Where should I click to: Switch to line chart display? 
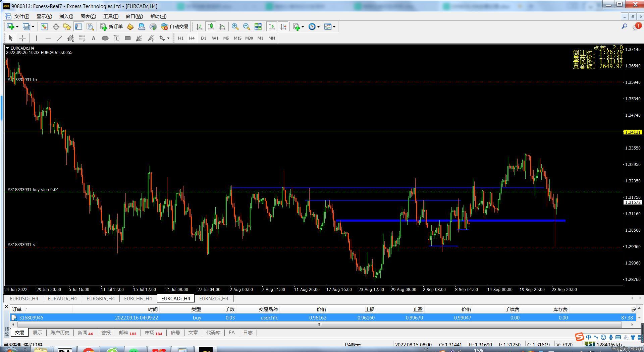point(222,26)
